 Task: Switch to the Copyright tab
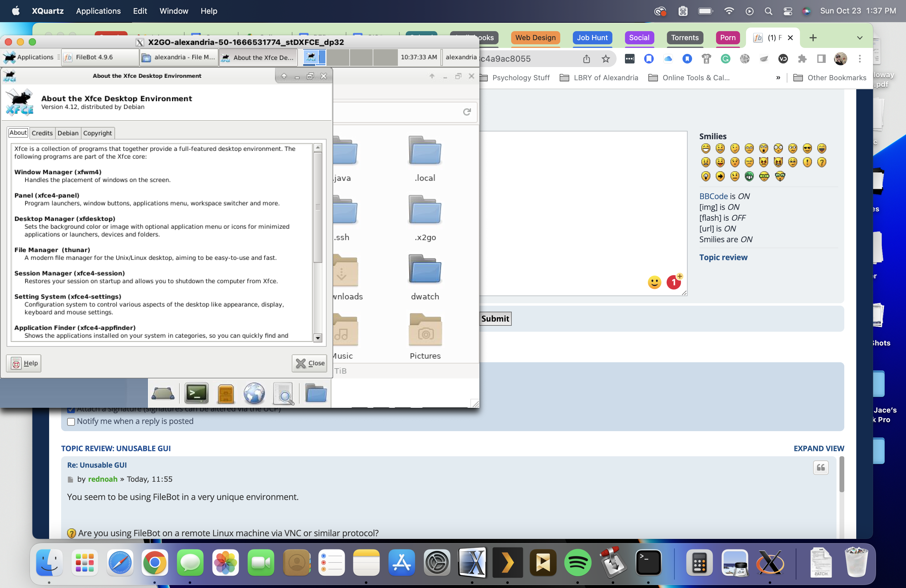[97, 133]
